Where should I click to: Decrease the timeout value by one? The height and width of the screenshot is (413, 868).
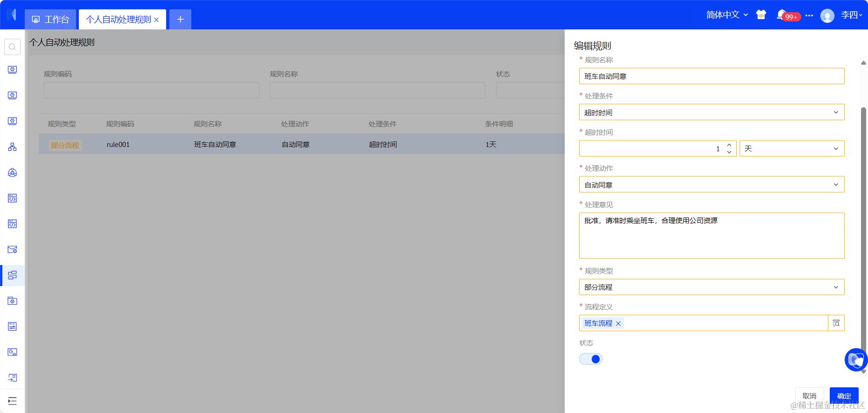pos(729,152)
